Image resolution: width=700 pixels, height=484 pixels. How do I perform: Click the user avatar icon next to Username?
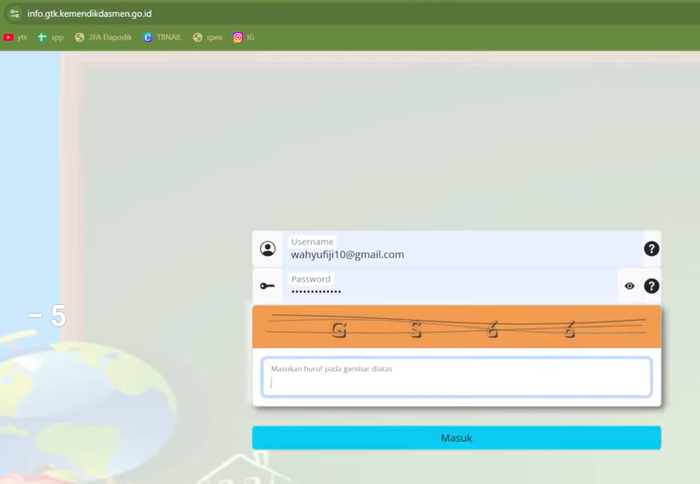coord(267,249)
